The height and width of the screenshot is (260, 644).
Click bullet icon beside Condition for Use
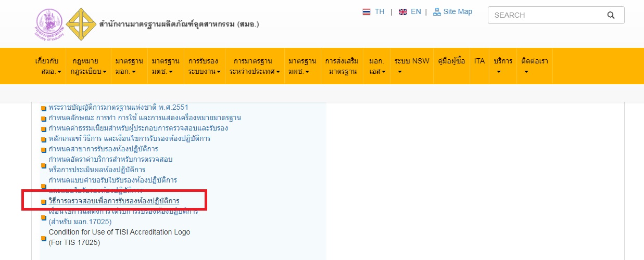(44, 239)
